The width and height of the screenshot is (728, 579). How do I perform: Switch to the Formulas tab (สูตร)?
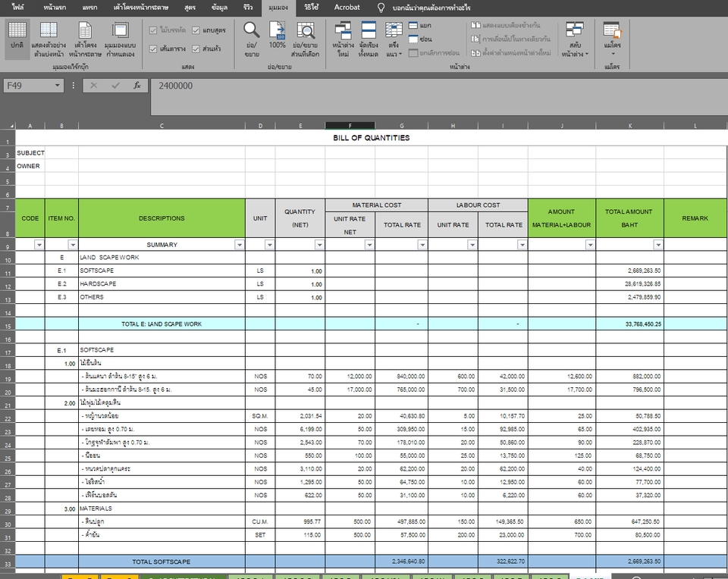coord(190,8)
